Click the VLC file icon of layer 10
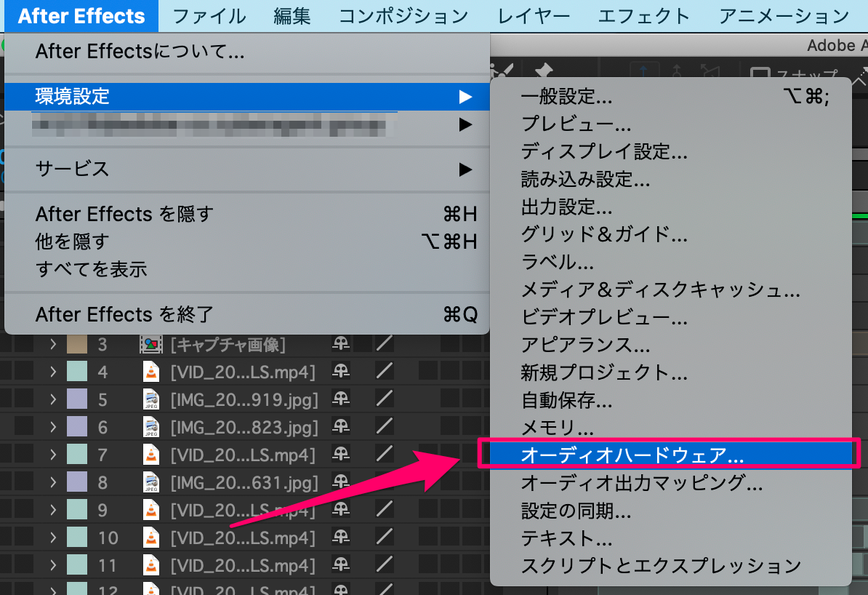 [x=150, y=538]
